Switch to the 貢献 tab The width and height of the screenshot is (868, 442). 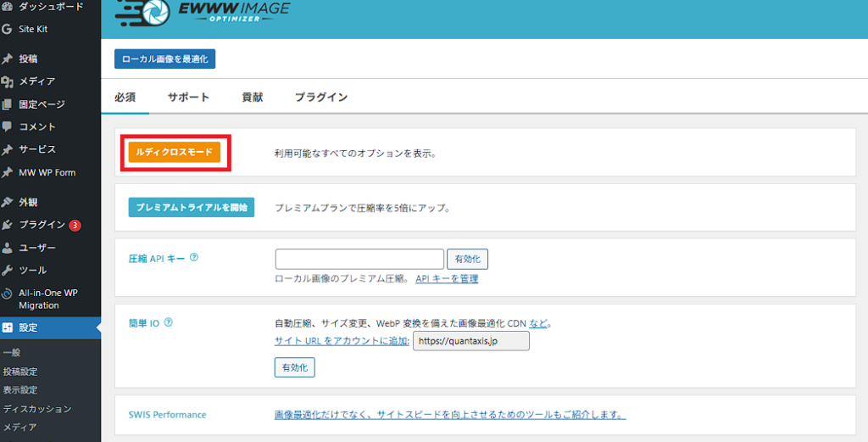tap(252, 98)
